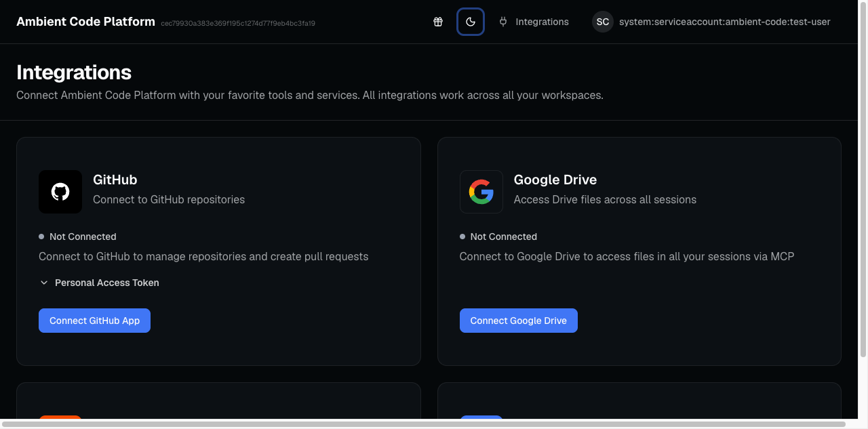The image size is (868, 429).
Task: Expand the Personal Access Token section
Action: tap(99, 283)
